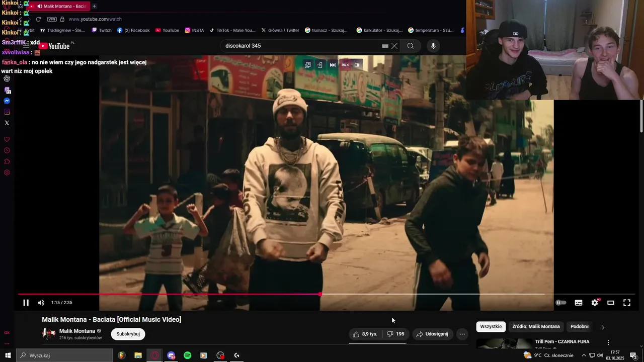The image size is (644, 362).
Task: Open the Malik Montana channel avatar
Action: point(49,334)
